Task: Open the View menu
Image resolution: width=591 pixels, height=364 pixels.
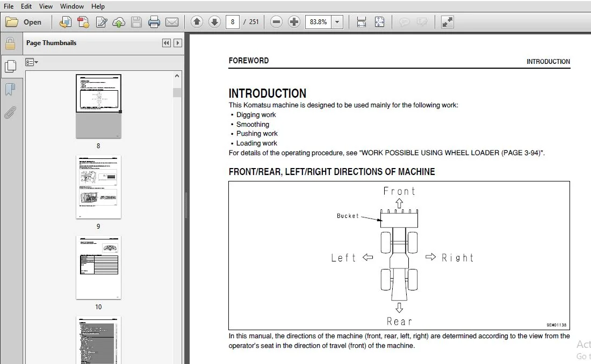Action: click(x=46, y=6)
